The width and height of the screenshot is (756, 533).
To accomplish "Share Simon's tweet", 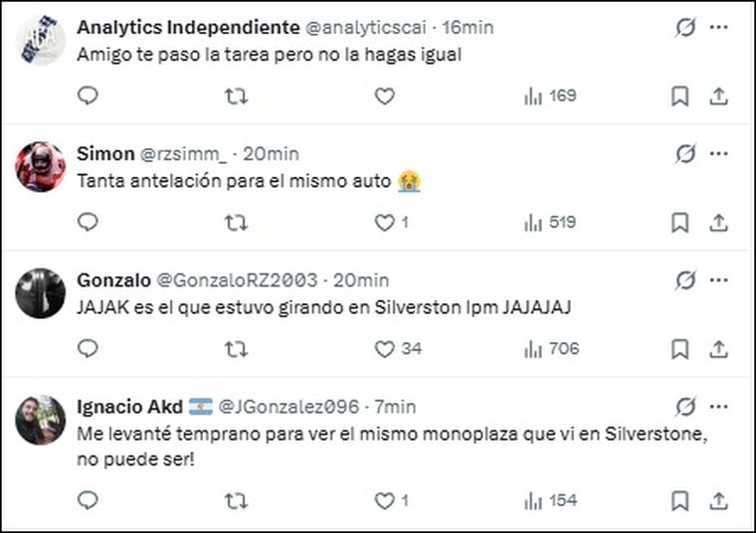I will [718, 223].
